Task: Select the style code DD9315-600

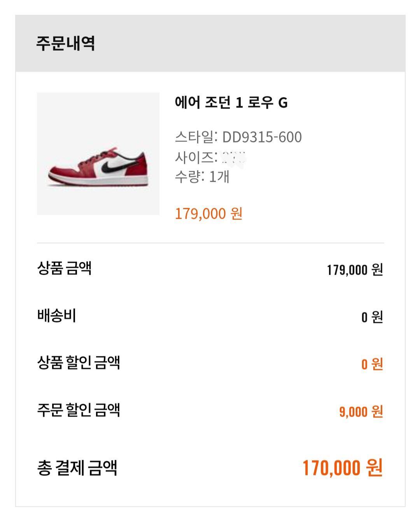Action: pyautogui.click(x=262, y=137)
